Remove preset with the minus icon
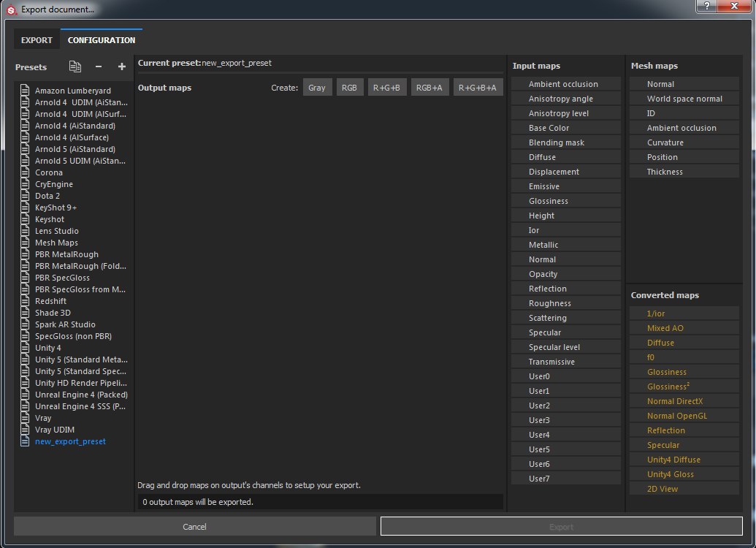Screen dimensions: 756x548 pyautogui.click(x=99, y=66)
